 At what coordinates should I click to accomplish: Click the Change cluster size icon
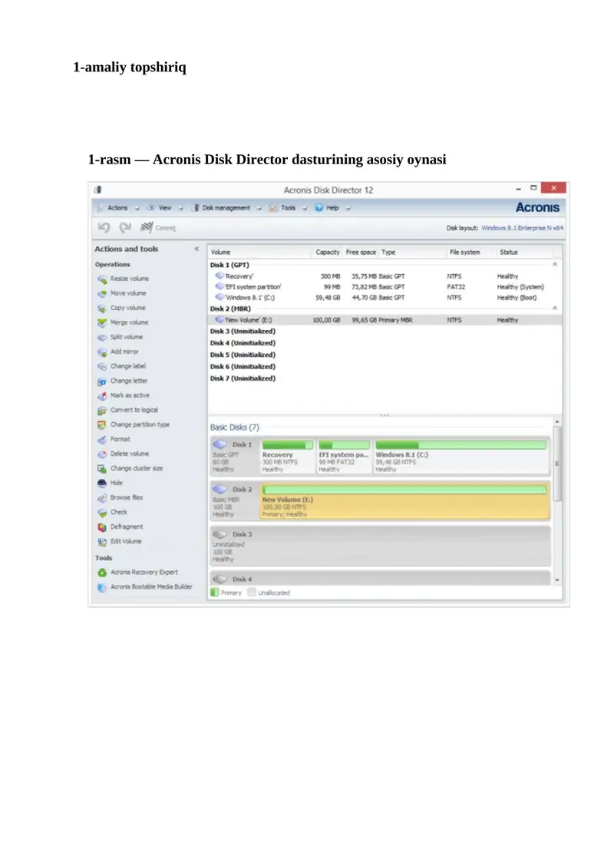pos(102,468)
